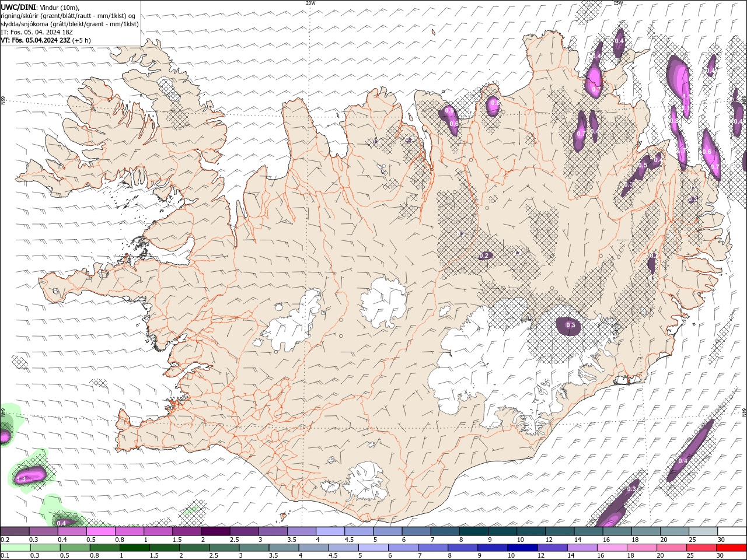Choose the top legend swatch labeled 12
747x560 pixels.
(560, 531)
